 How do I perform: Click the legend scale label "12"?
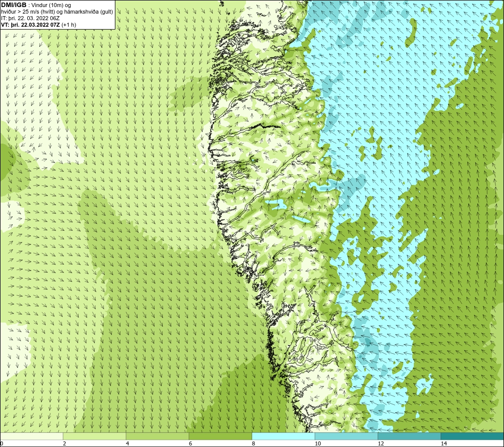pos(381,443)
